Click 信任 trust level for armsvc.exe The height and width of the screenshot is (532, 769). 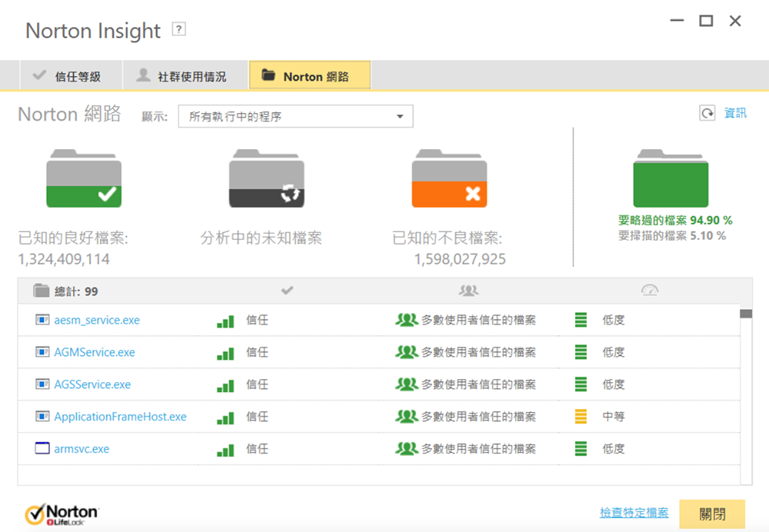pos(257,449)
